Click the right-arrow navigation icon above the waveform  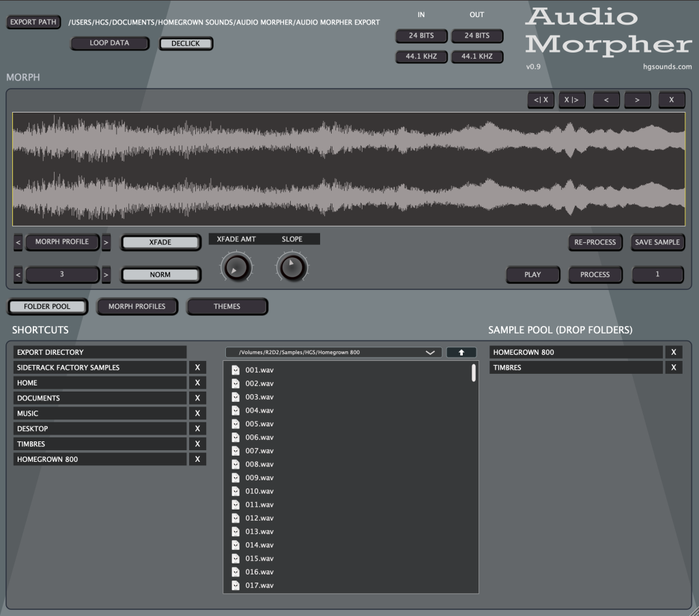(637, 100)
